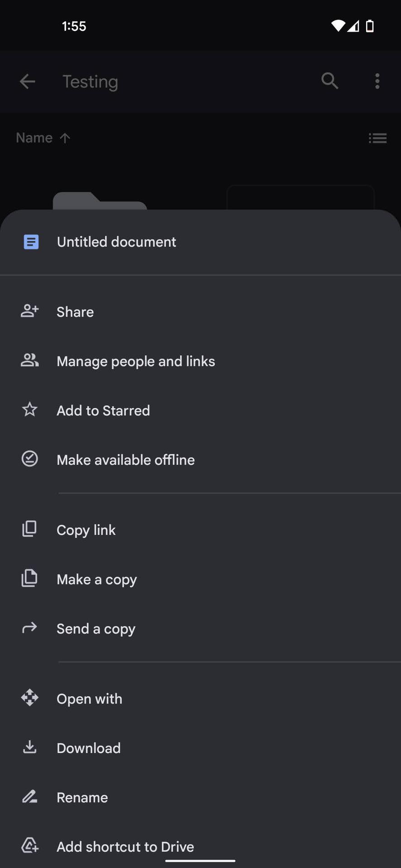This screenshot has height=868, width=401.
Task: Tap the Rename pencil icon
Action: click(30, 797)
